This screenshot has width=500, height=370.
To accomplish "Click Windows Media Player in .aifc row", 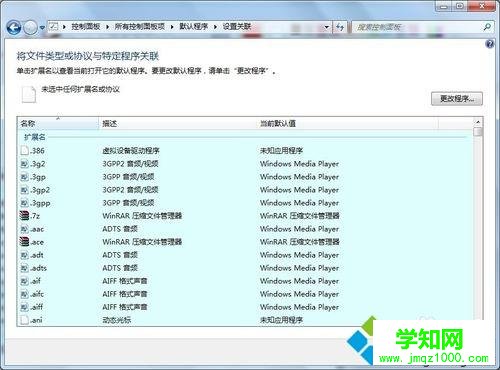I will pyautogui.click(x=299, y=294).
